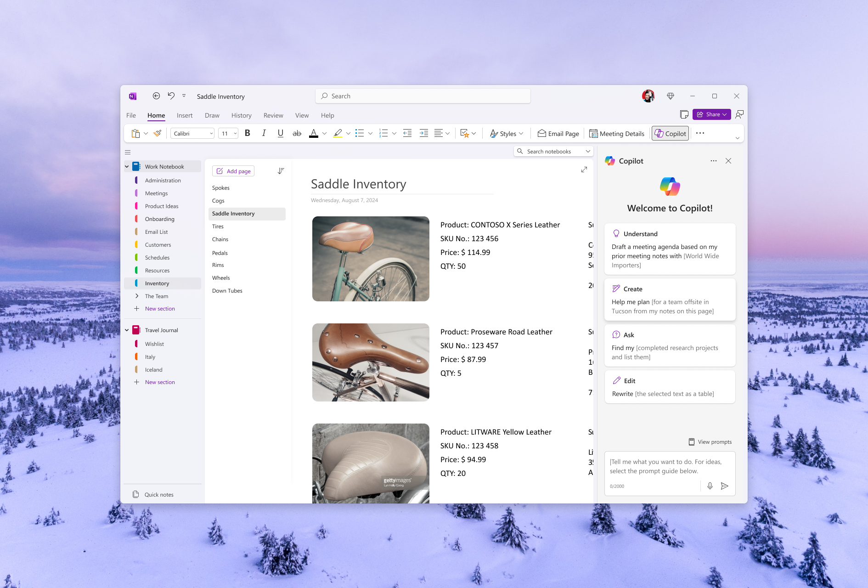This screenshot has height=588, width=868.
Task: Toggle underline formatting
Action: pyautogui.click(x=280, y=133)
